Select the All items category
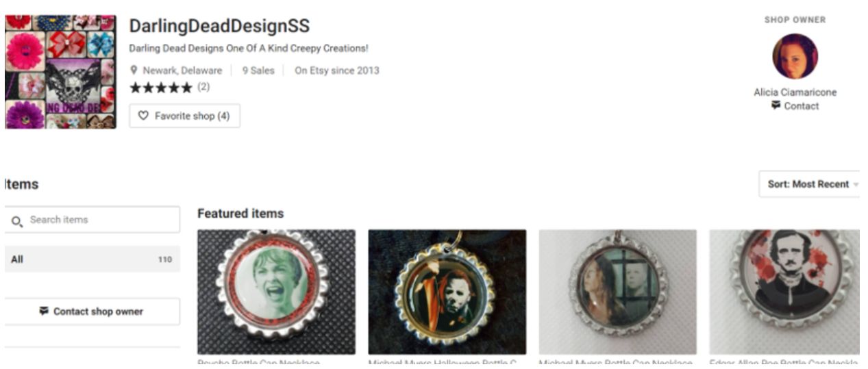Image resolution: width=868 pixels, height=369 pixels. coord(92,259)
